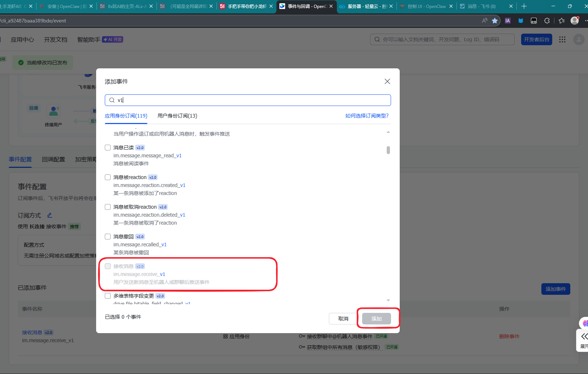Open 如何选择订阅类型? help link
This screenshot has height=374, width=588.
point(367,116)
